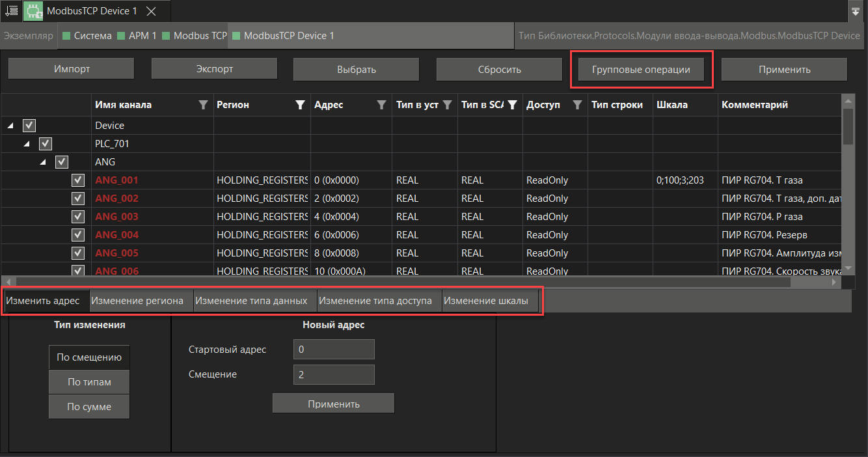Viewport: 868px width, 457px height.
Task: Click the panel list icon at top-left
Action: (x=11, y=11)
